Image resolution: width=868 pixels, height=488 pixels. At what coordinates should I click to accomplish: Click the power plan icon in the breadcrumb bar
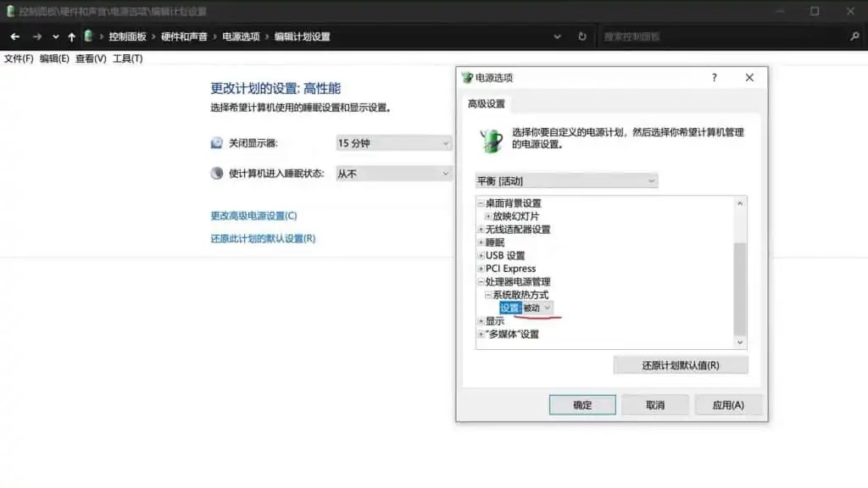[87, 36]
